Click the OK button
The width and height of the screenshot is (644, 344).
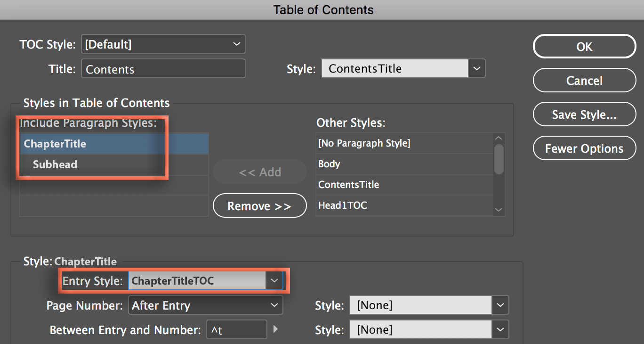click(x=584, y=47)
